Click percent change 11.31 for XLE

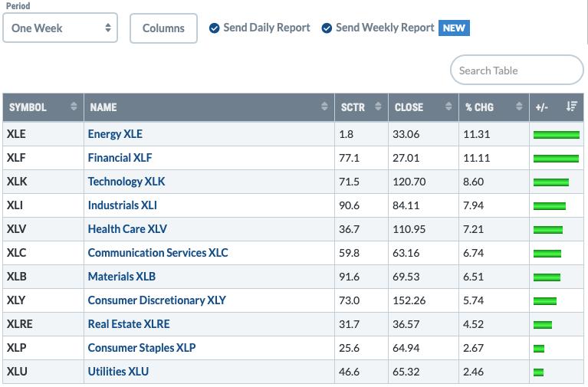(477, 134)
